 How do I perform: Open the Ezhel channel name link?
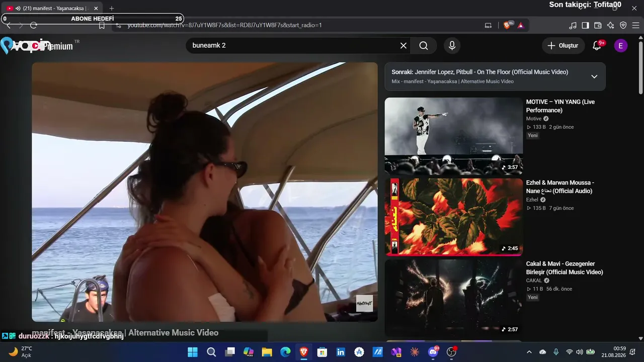coord(533,200)
